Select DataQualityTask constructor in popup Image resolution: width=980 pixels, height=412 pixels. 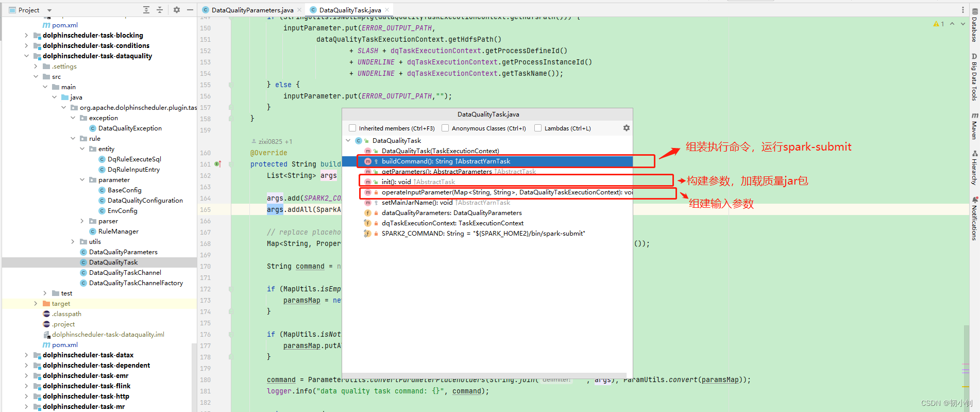(x=440, y=151)
